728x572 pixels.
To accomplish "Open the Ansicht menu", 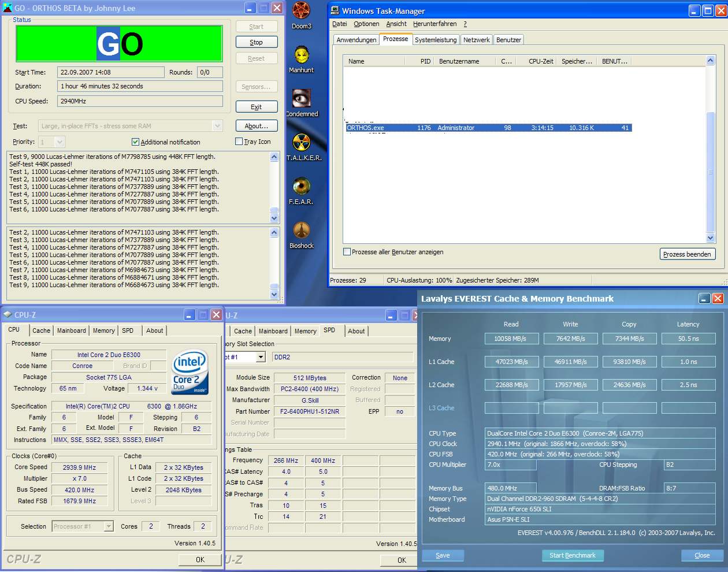I will click(x=396, y=24).
